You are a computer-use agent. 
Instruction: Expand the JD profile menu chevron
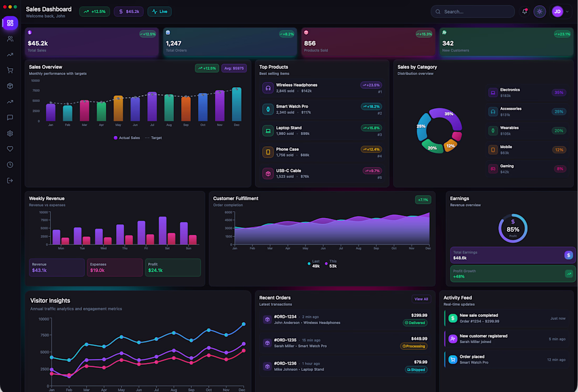(567, 12)
